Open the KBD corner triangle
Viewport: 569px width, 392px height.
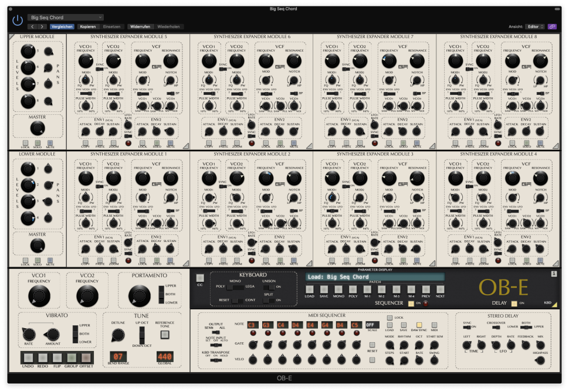[554, 304]
